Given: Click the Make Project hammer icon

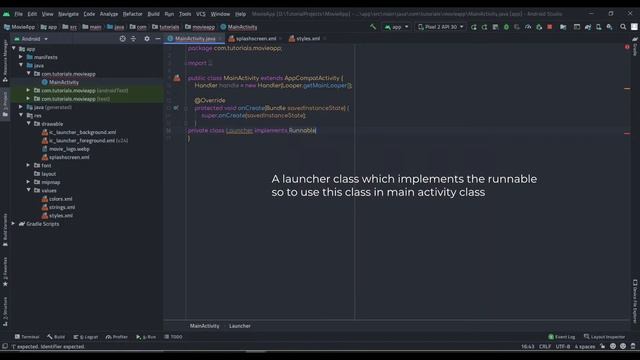Looking at the screenshot, I should [373, 27].
